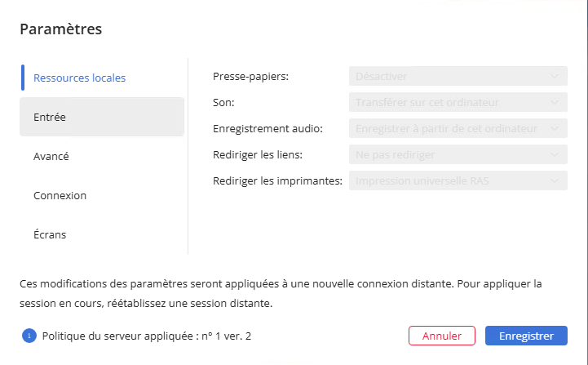The height and width of the screenshot is (365, 588).
Task: Click the Rediriger les liens label
Action: click(258, 154)
